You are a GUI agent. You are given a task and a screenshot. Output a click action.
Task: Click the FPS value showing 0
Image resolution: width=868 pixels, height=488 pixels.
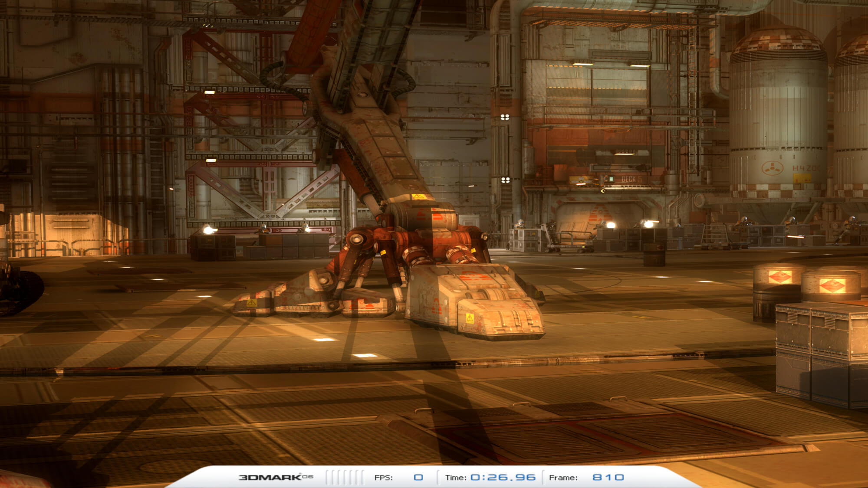(418, 477)
